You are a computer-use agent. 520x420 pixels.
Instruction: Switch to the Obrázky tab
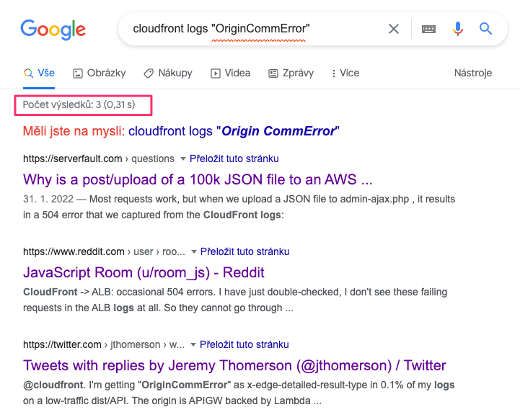pos(99,73)
